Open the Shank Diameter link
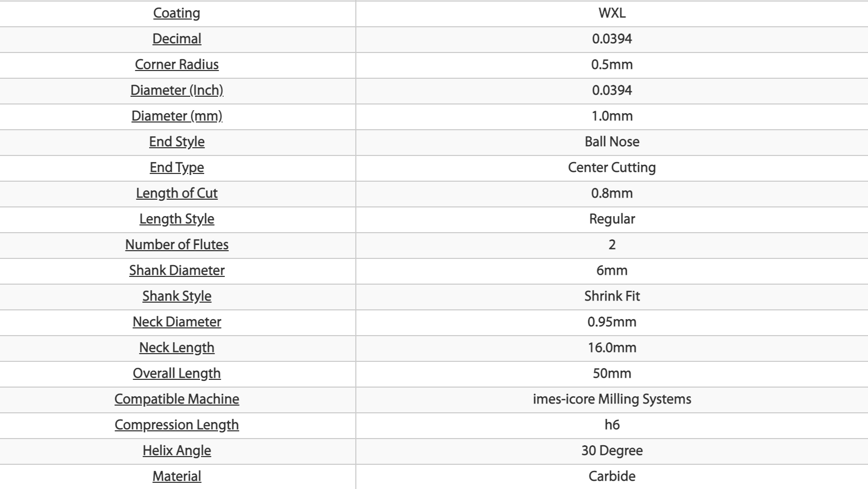868x489 pixels. point(176,271)
